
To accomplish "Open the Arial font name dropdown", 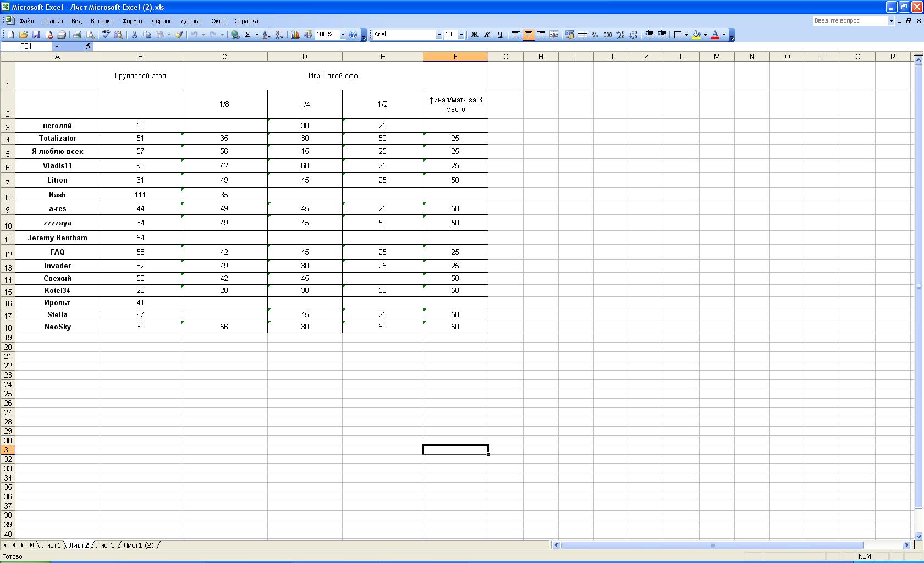I will tap(439, 35).
